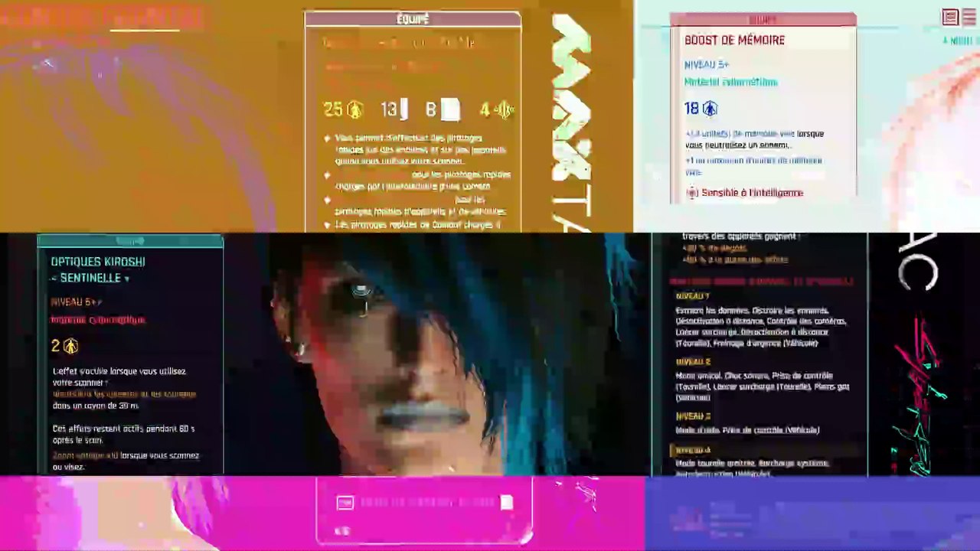Click NIVEAU 5+ under Boost de mémoire

pyautogui.click(x=706, y=65)
